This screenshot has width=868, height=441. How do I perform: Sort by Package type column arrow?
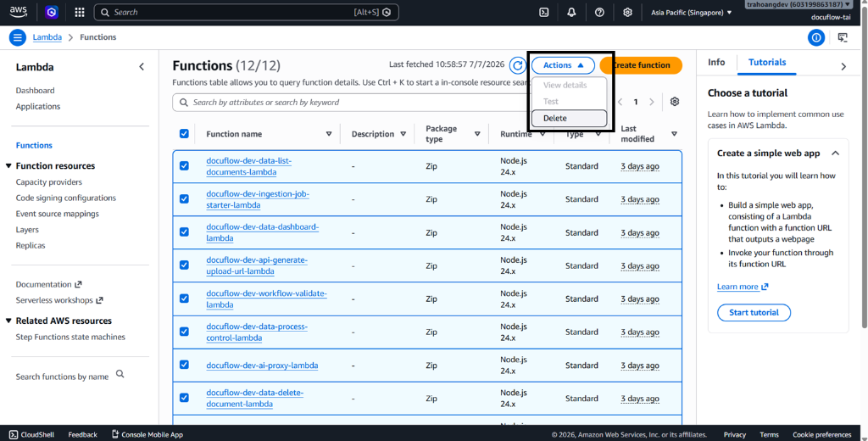[477, 134]
